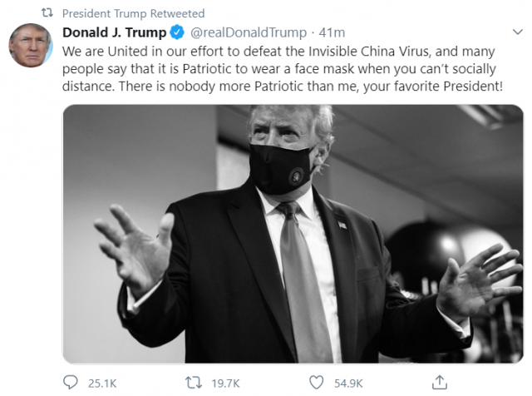532x396 pixels.
Task: Select the 54.9K likes count
Action: click(x=348, y=384)
